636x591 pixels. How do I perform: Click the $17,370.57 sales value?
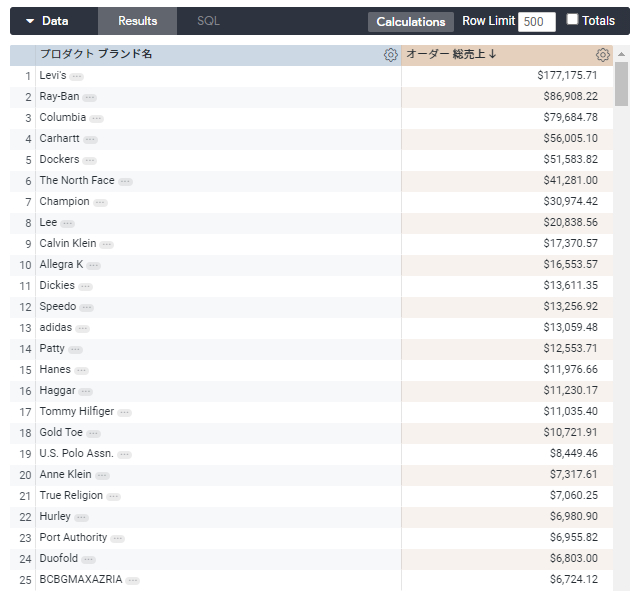click(570, 243)
